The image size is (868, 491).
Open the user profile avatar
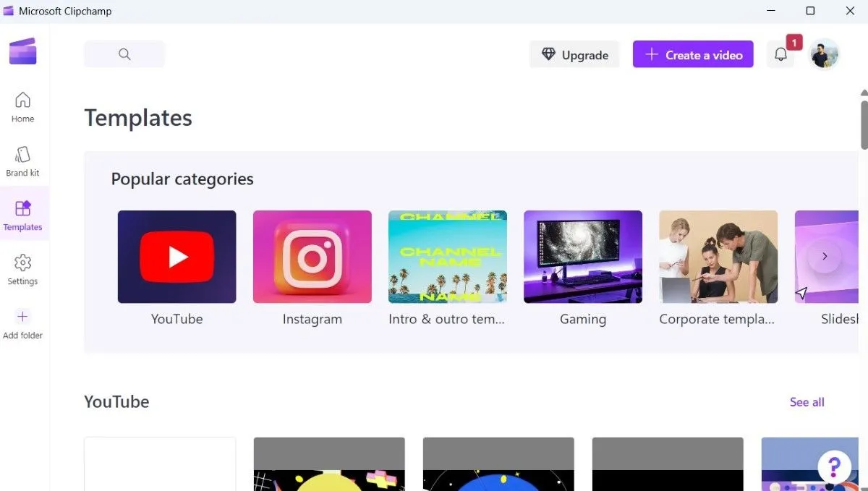824,54
